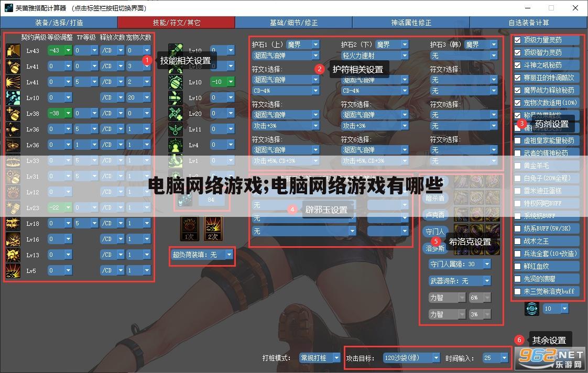Switch to 装备/选择/打造 tab
588x373 pixels.
[x=59, y=23]
